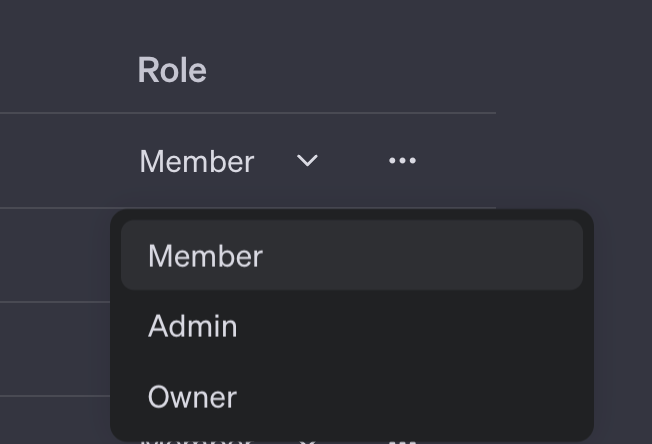Pick the highlighted Member option
Screen dimensions: 652x444
pyautogui.click(x=351, y=255)
